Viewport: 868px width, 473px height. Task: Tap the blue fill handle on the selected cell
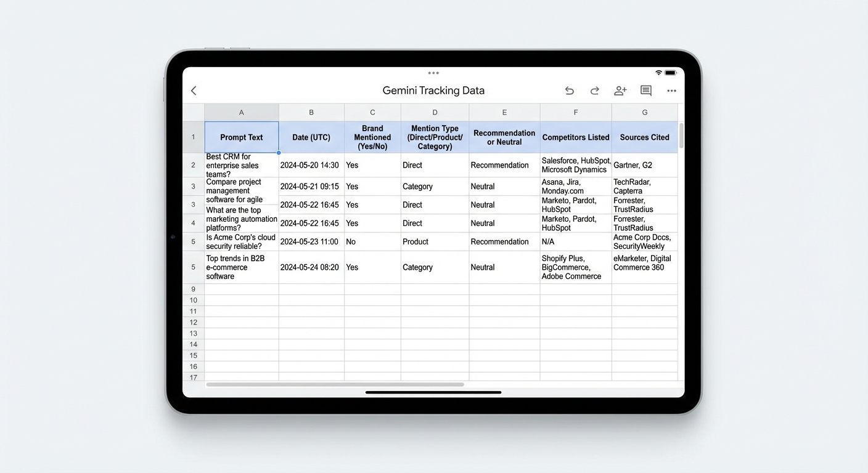tap(279, 152)
